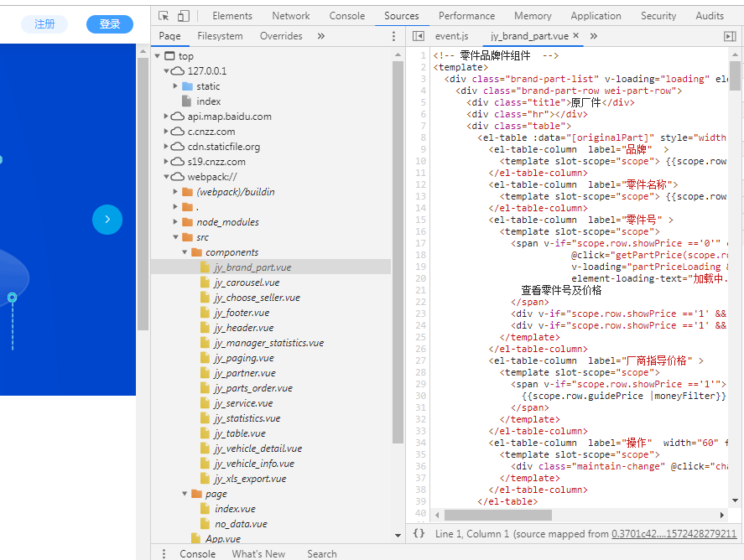Collapse the webpack:// node
Screen dimensions: 744x560
[167, 177]
